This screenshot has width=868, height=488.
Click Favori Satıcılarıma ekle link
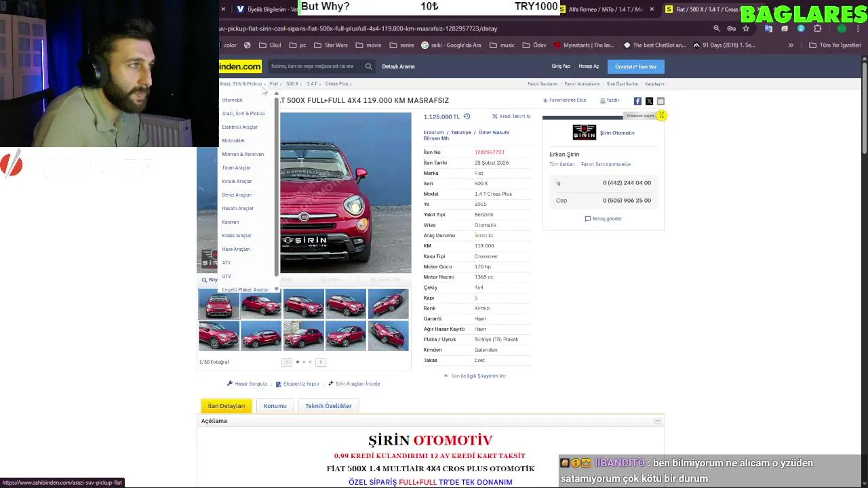[x=606, y=165]
